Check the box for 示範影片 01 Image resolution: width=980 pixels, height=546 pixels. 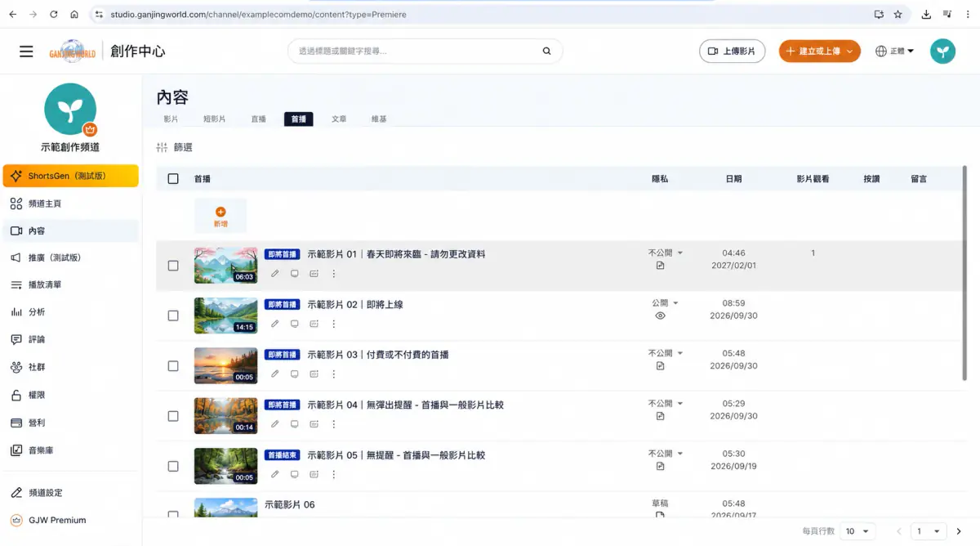[173, 266]
